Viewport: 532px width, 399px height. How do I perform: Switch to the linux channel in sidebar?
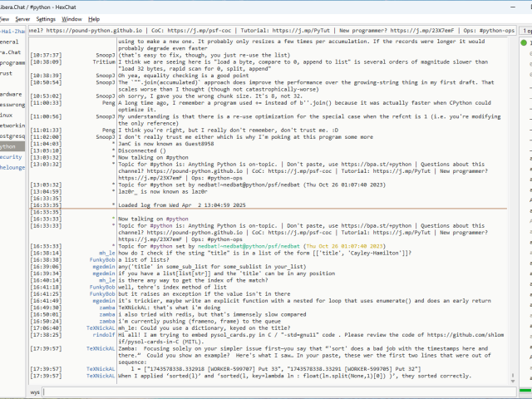click(7, 115)
